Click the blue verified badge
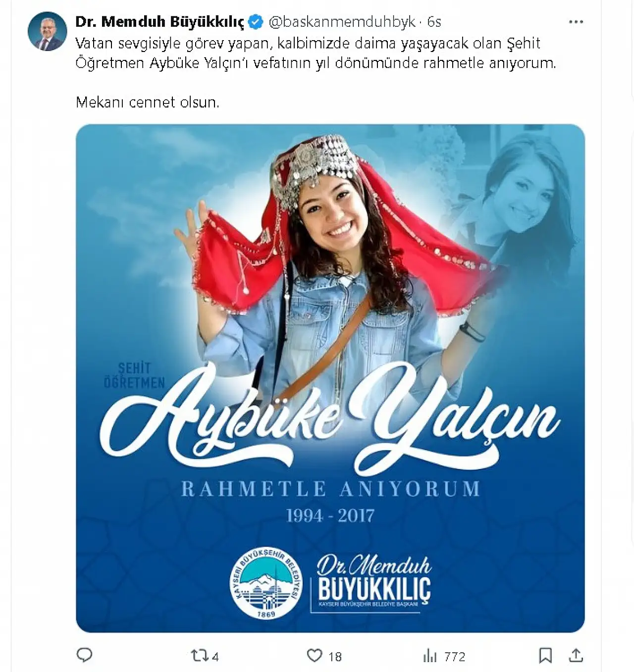Image resolution: width=634 pixels, height=672 pixels. [x=256, y=22]
